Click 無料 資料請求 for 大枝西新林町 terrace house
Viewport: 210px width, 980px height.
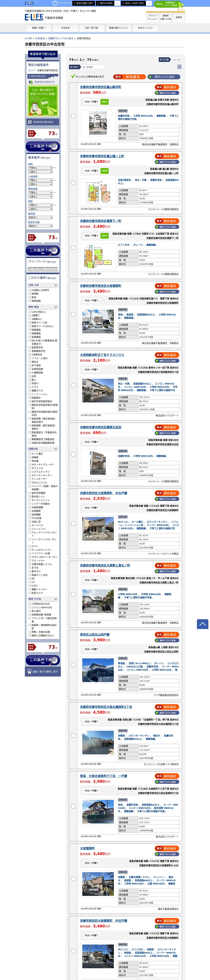(167, 355)
